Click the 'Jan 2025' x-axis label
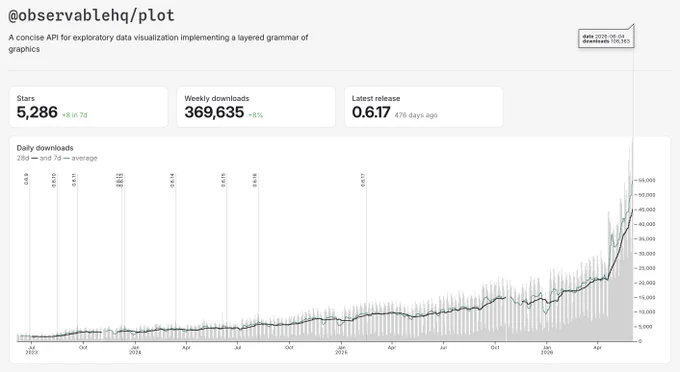The image size is (680, 372). pyautogui.click(x=341, y=350)
